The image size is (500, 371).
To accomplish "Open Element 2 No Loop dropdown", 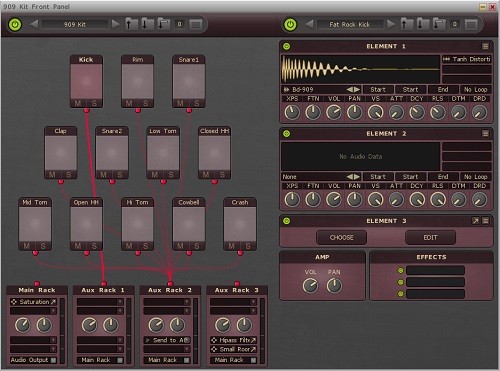I will (x=476, y=177).
